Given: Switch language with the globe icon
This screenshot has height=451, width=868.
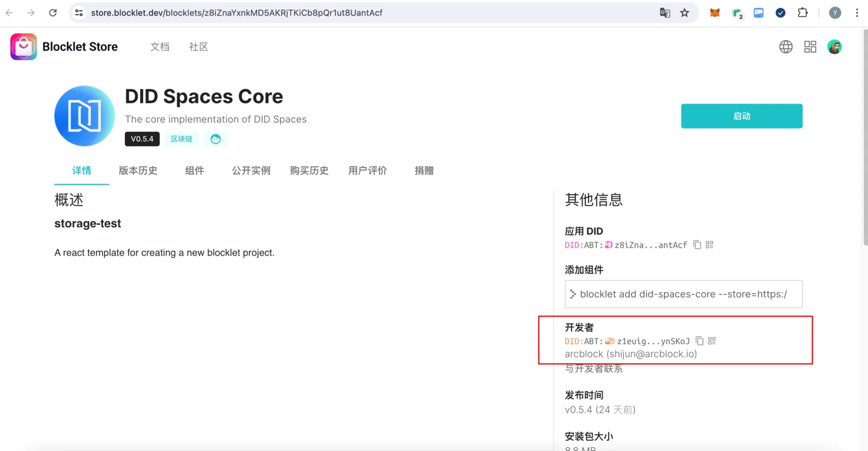Looking at the screenshot, I should 786,47.
